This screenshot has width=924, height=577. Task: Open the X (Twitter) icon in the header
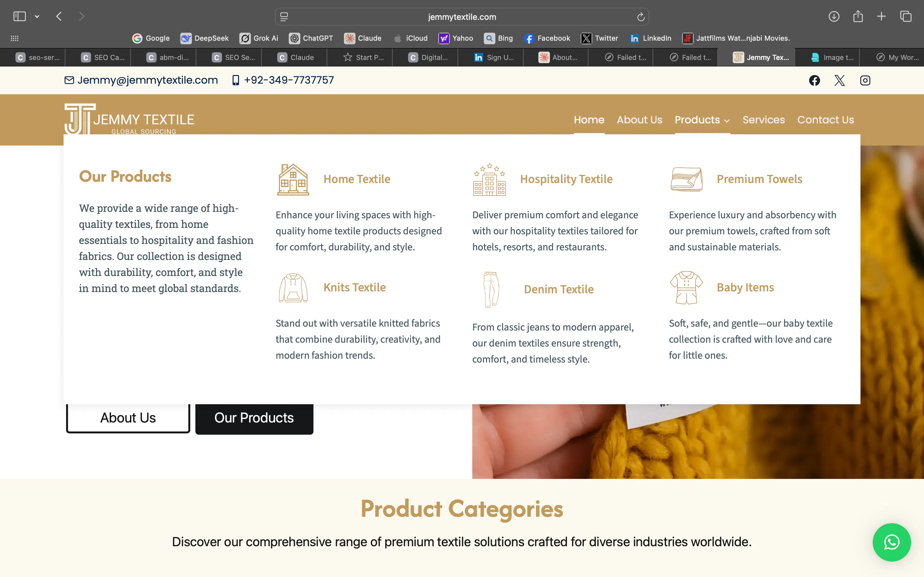tap(840, 80)
